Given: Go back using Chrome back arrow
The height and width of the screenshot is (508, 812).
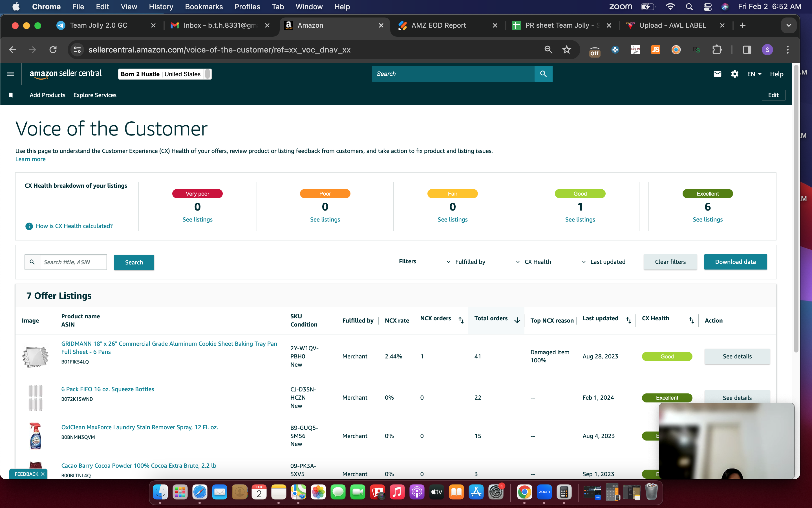Looking at the screenshot, I should click(12, 50).
